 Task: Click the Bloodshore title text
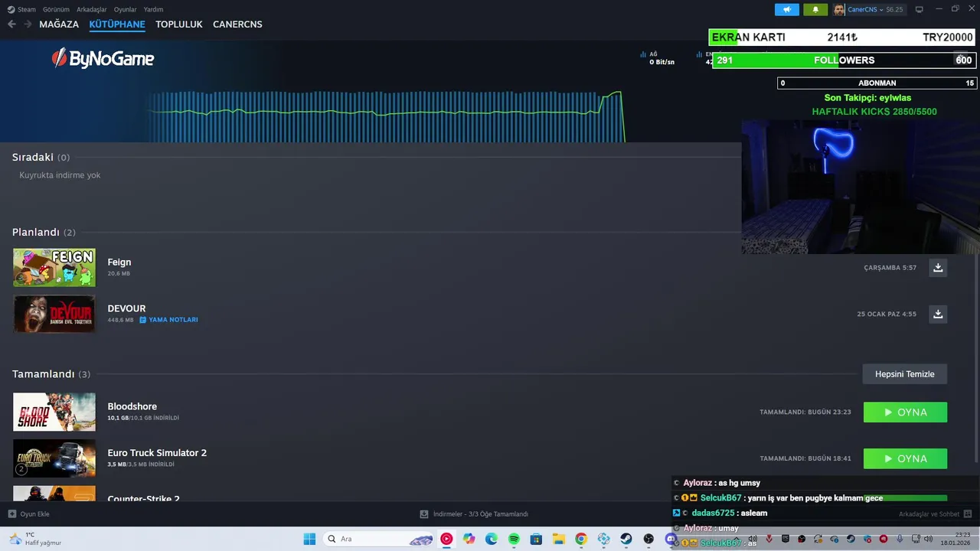tap(132, 406)
